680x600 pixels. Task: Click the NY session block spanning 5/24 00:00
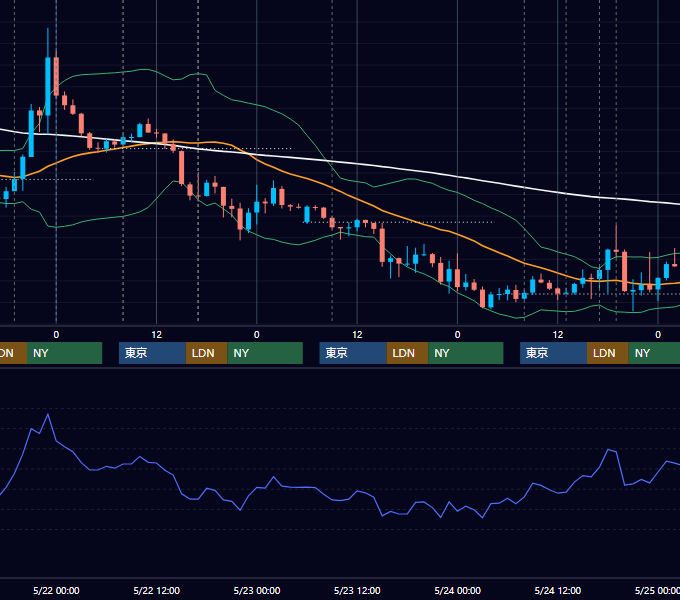(x=466, y=353)
